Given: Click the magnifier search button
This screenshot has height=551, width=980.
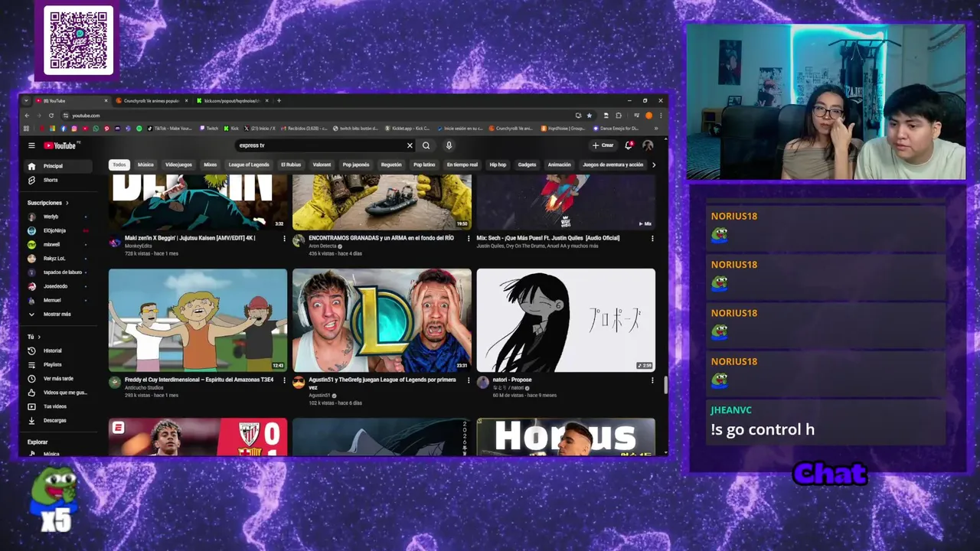Looking at the screenshot, I should [x=426, y=145].
